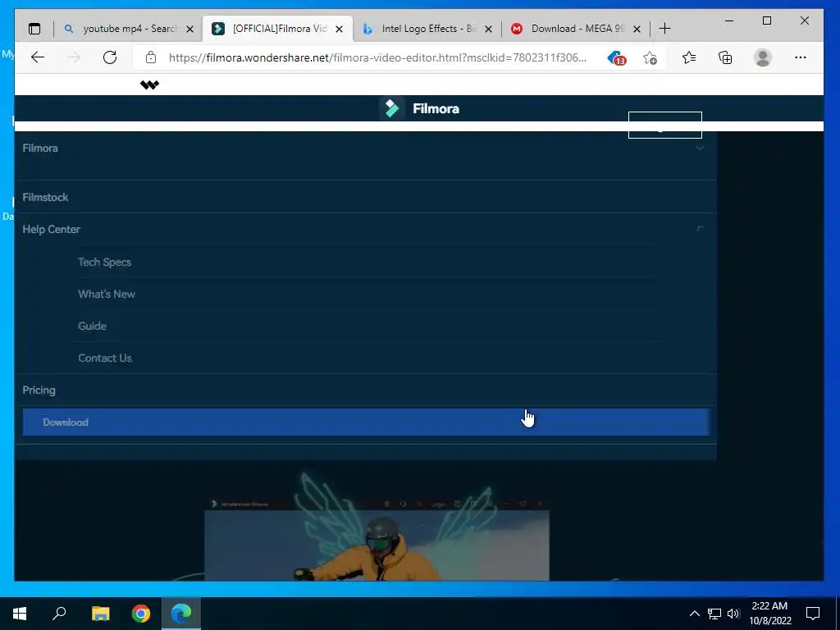Open Windows taskbar search

59,614
